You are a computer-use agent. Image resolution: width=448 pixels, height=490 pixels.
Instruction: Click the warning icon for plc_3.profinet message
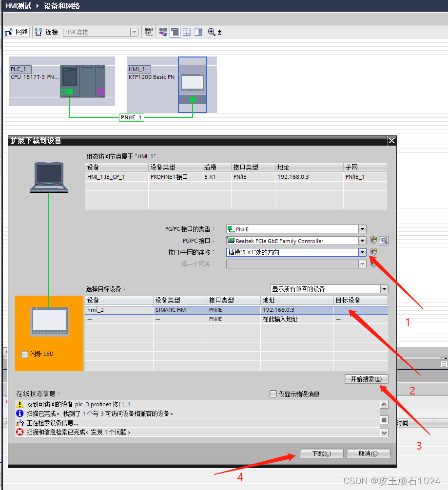19,404
